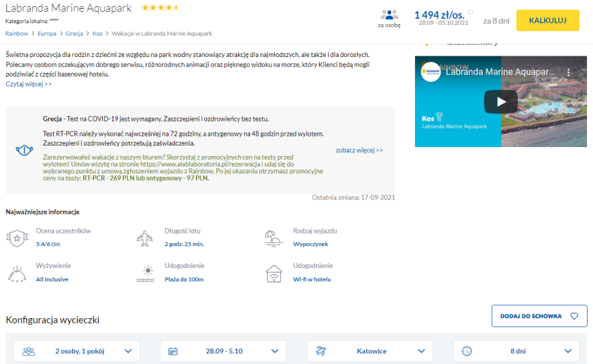The height and width of the screenshot is (364, 593).
Task: Click the airplane flight length icon
Action: coord(144,238)
